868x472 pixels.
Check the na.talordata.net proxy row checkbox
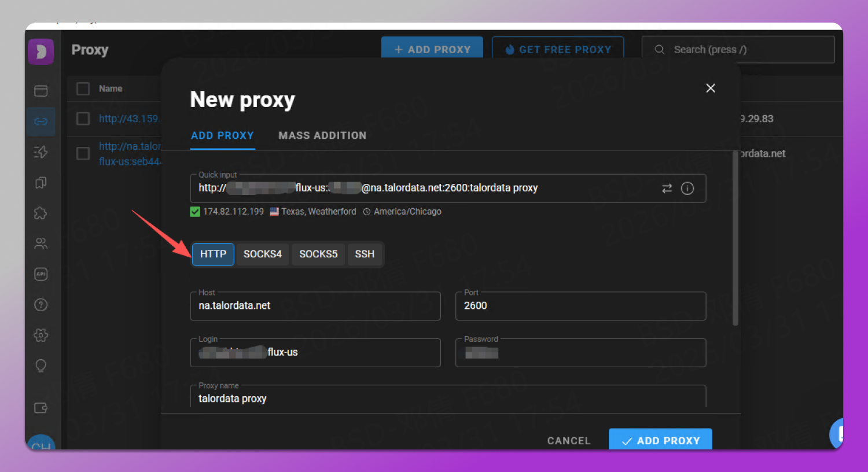tap(83, 153)
